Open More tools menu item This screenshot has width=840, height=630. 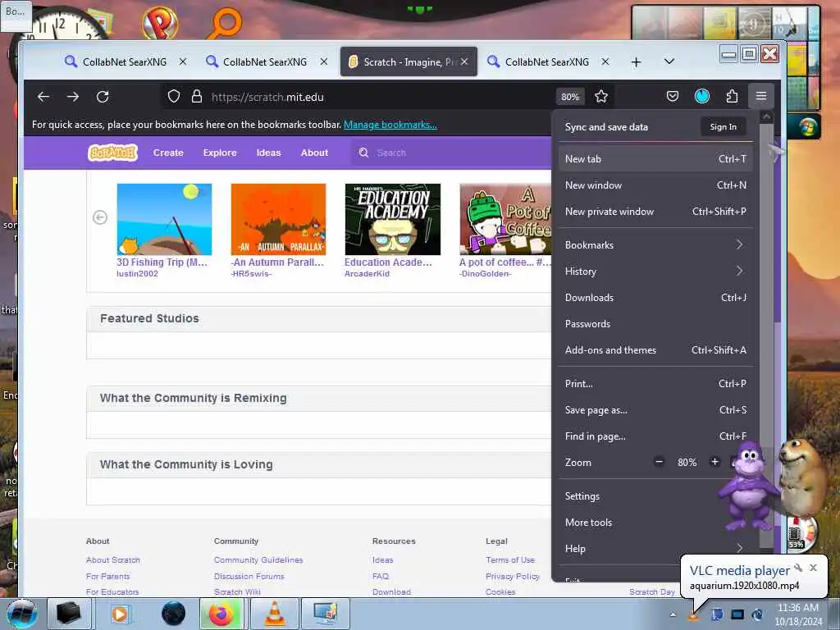[x=655, y=523]
